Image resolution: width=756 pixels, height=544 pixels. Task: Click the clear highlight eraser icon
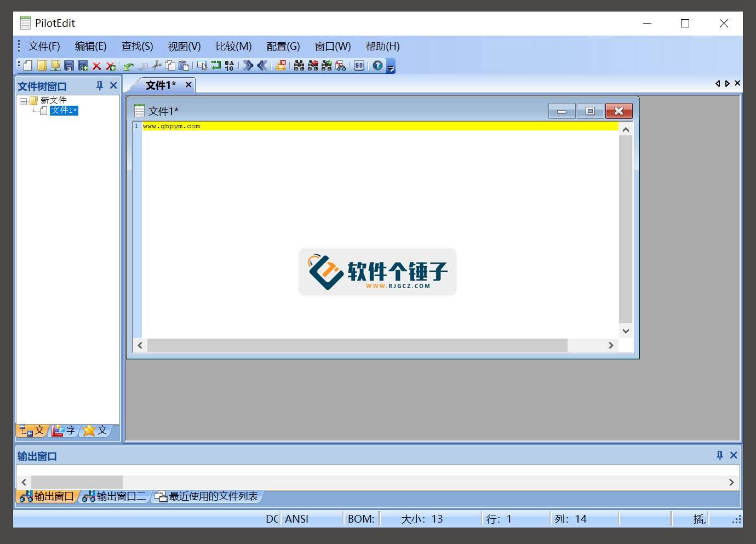(280, 66)
